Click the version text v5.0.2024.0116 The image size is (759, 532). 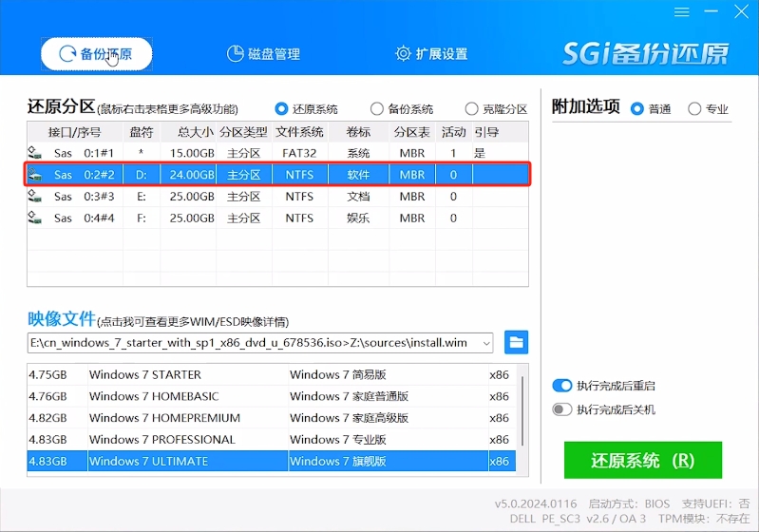coord(536,503)
